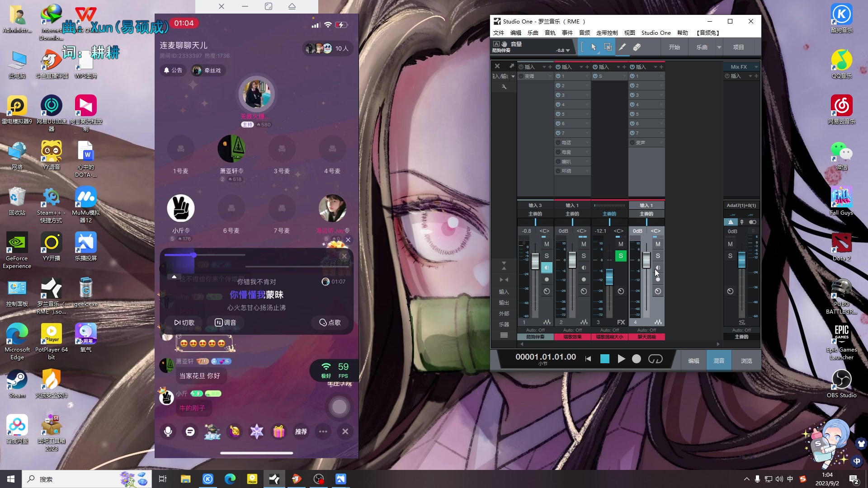Image resolution: width=868 pixels, height=488 pixels.
Task: Open 乐曲 menu in Studio One menu bar
Action: (x=533, y=33)
